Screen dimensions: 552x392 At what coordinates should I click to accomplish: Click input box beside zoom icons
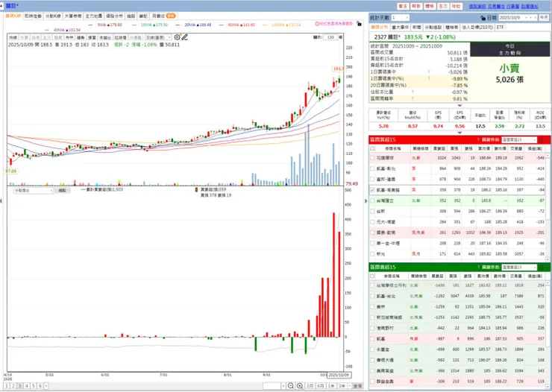pyautogui.click(x=272, y=386)
